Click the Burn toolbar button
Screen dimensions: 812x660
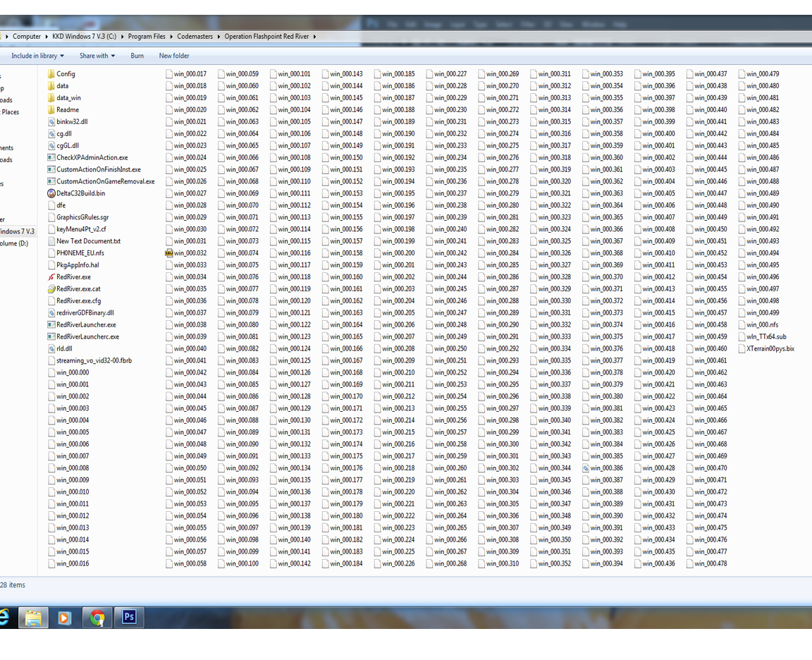tap(137, 56)
